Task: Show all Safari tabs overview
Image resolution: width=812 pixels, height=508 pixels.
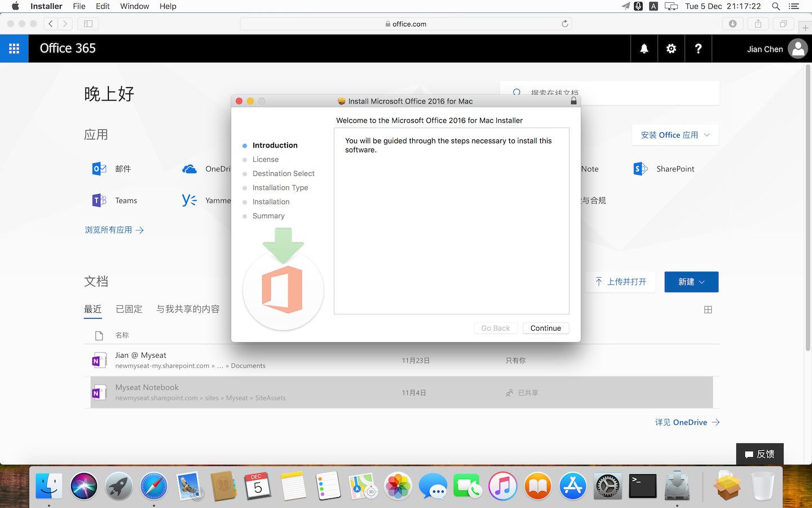Action: tap(783, 24)
